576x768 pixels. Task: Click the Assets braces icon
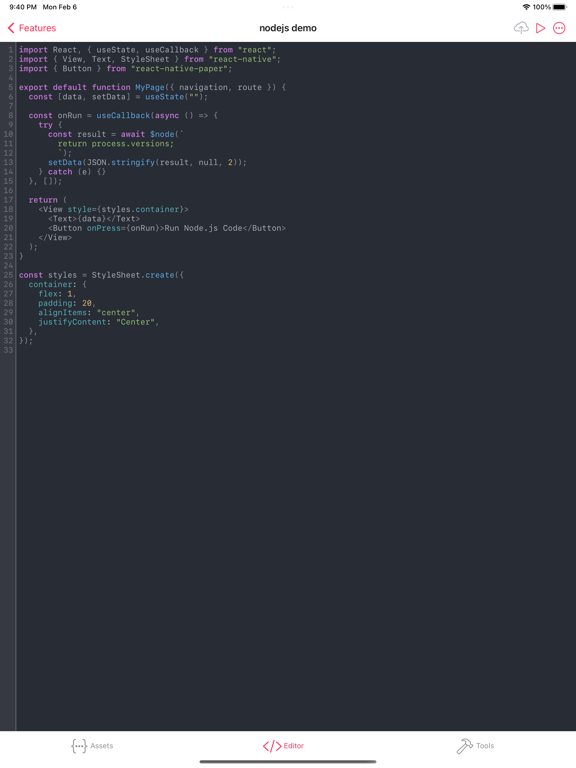[79, 746]
